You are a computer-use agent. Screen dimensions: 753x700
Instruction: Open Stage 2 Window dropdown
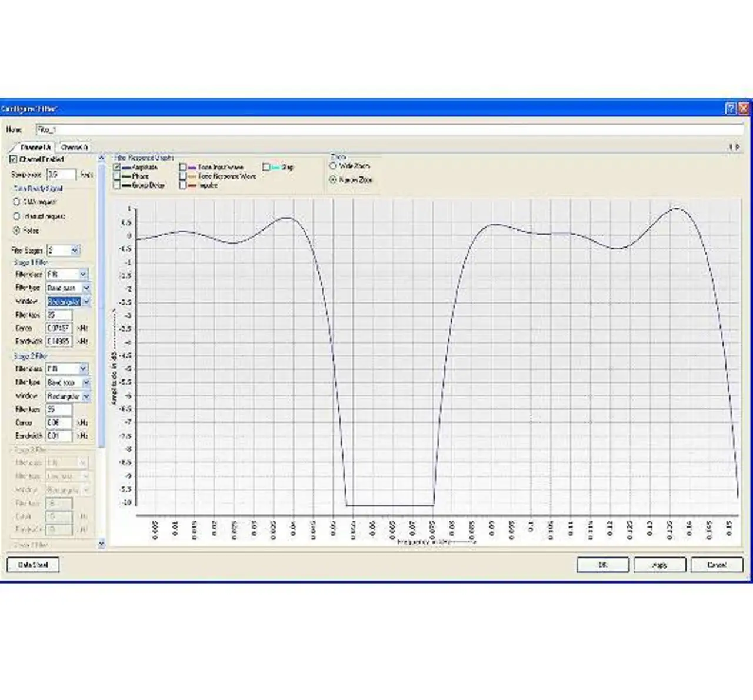point(86,397)
